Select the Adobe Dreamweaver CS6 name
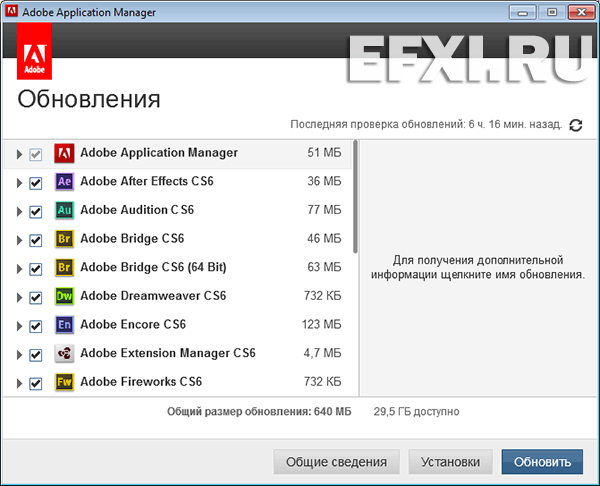The image size is (600, 486). point(153,296)
